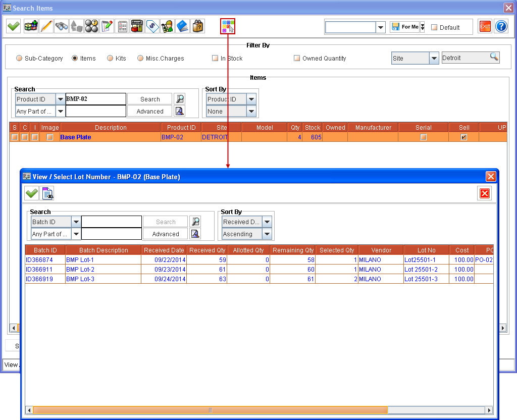Viewport: 517px width, 420px height.
Task: Open the Batch ID search field dropdown
Action: point(75,222)
